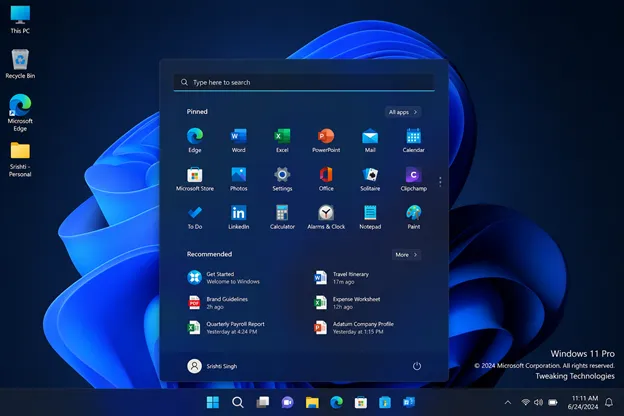Launch Clipchamp video editor

pos(413,179)
